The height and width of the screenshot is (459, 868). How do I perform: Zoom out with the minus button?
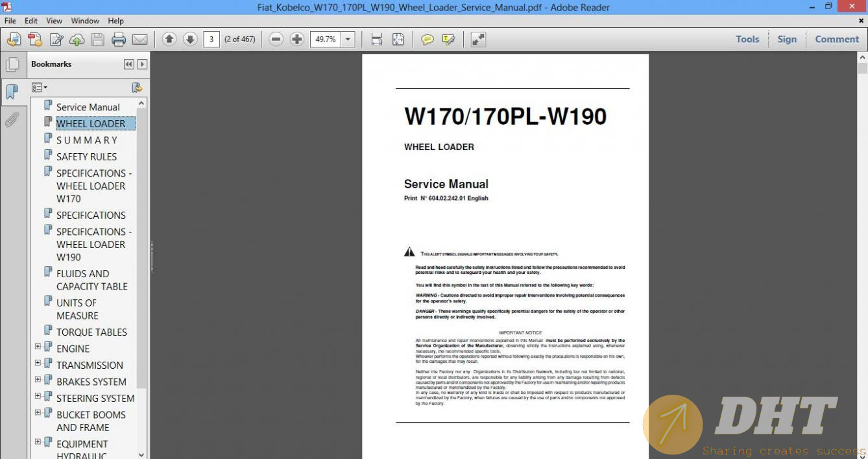tap(276, 39)
